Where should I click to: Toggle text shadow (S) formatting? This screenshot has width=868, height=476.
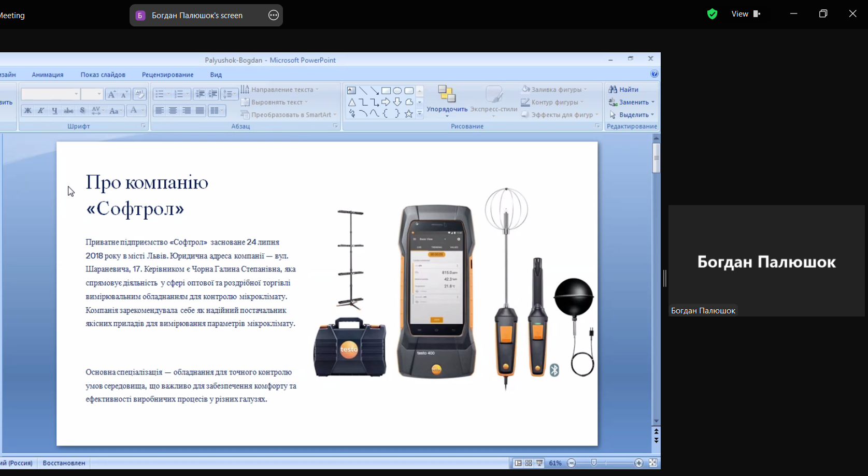pyautogui.click(x=82, y=110)
